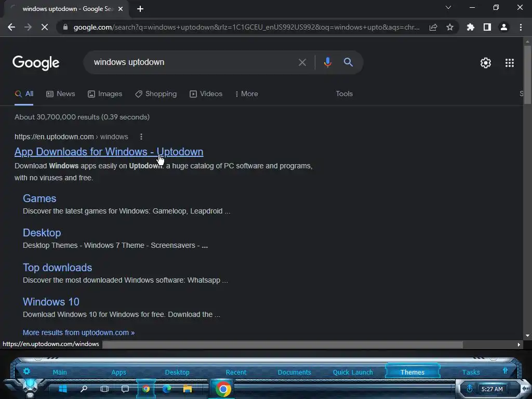The image size is (532, 399).
Task: Open the Top downloads sitelink
Action: [x=57, y=268]
